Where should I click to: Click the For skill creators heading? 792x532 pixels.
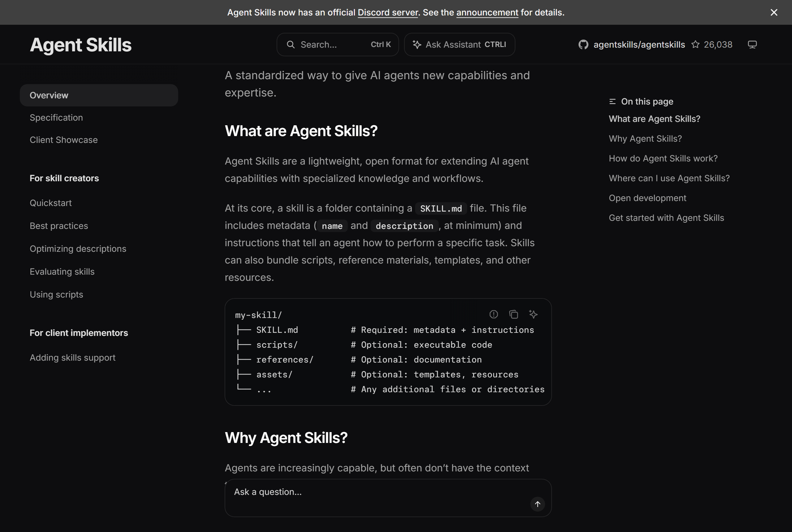pos(64,178)
